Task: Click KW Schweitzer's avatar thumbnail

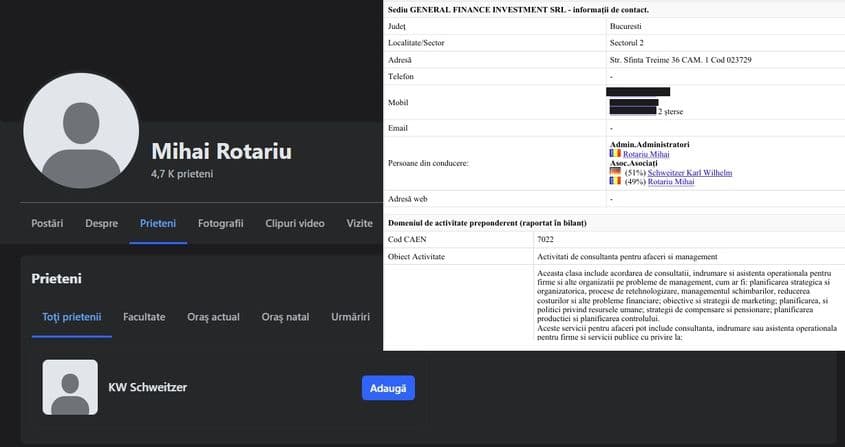Action: point(70,387)
